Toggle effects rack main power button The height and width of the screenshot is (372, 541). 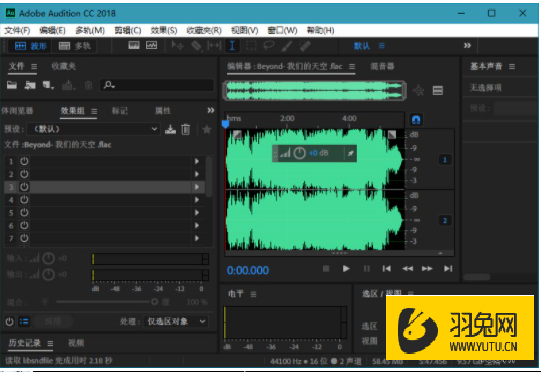pos(9,322)
